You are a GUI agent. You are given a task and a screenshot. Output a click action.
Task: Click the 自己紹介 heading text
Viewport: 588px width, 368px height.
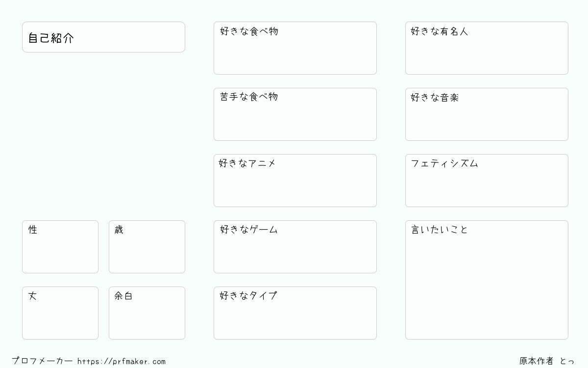51,38
